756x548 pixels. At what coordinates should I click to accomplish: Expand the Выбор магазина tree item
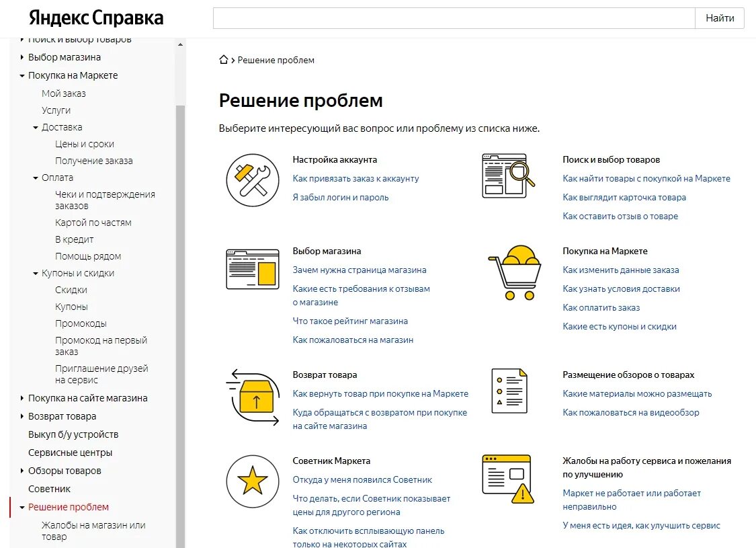(22, 57)
